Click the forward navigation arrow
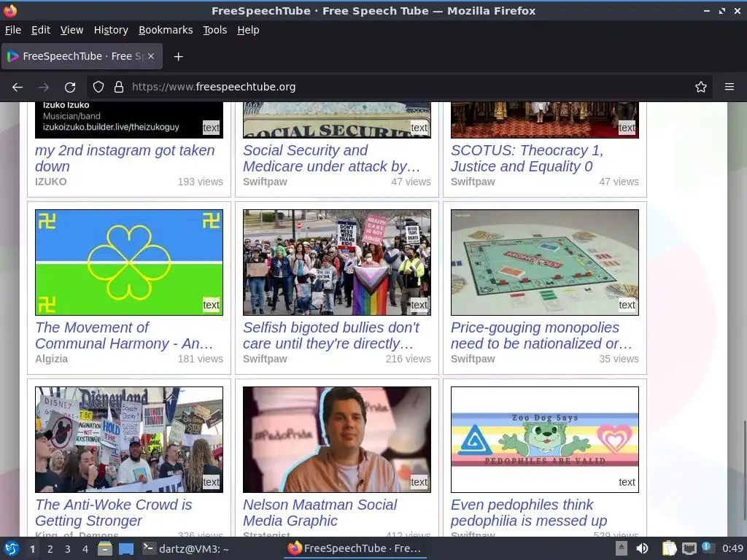Screen dimensions: 747x560 coord(43,87)
